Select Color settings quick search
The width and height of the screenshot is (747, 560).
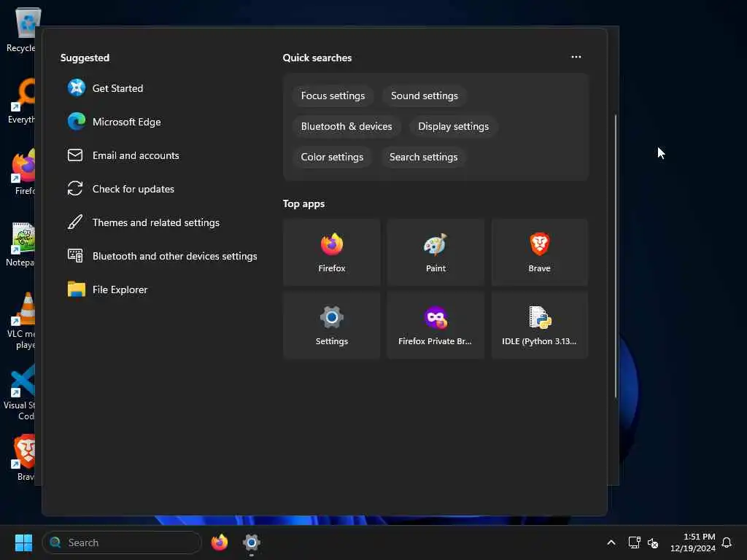[x=332, y=157]
